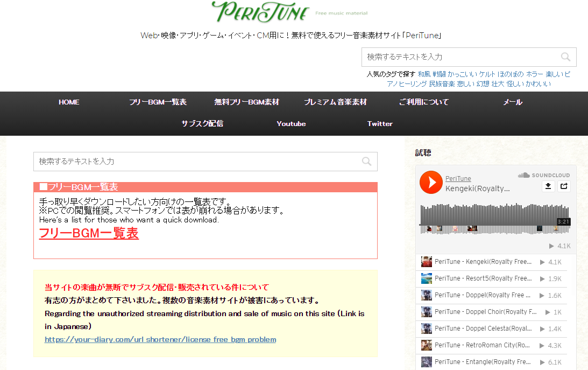Seek within the Kengeki waveform
Image resolution: width=588 pixels, height=370 pixels.
point(494,219)
